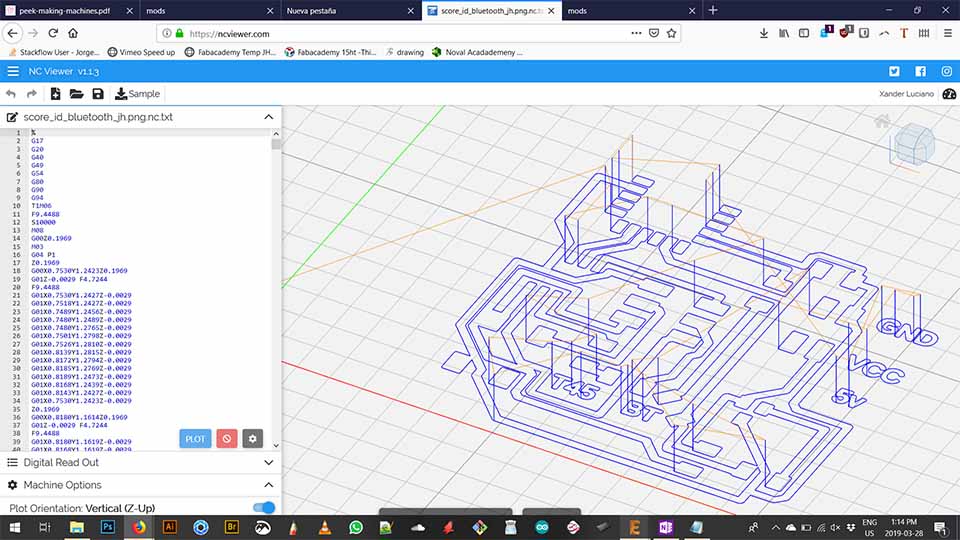Expand the Digital Read Out panel
Image resolution: width=960 pixels, height=540 pixels.
click(269, 462)
